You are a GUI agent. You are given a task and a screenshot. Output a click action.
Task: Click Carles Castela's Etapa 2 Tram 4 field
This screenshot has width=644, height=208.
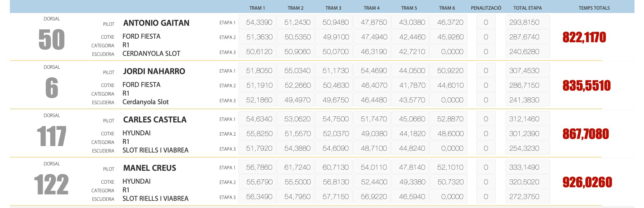374,134
